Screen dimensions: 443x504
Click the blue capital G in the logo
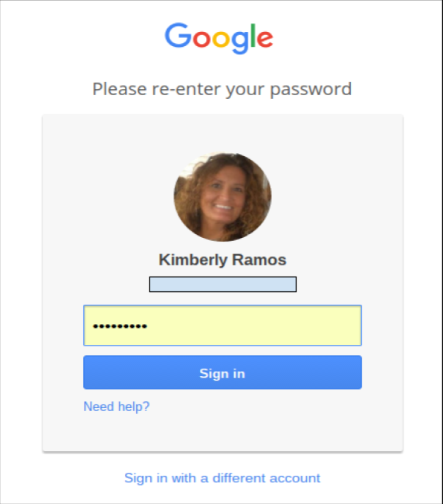tap(178, 36)
